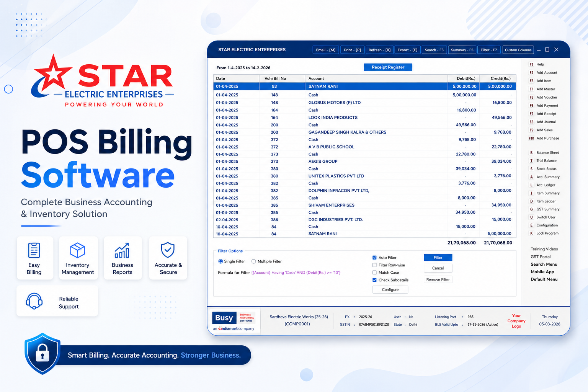Image resolution: width=588 pixels, height=392 pixels.
Task: Click the F10 Add Purchase key icon
Action: tap(531, 139)
